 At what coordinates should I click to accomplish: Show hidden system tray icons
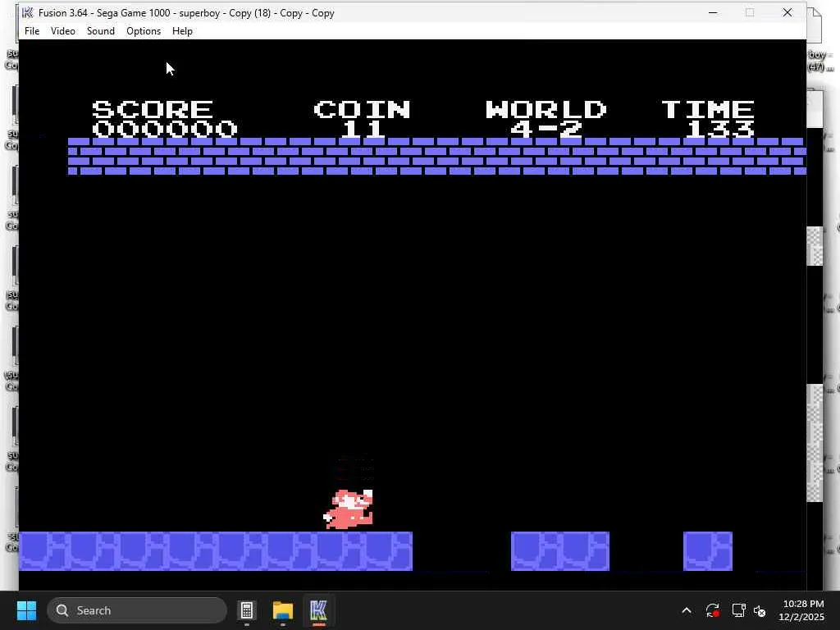687,610
